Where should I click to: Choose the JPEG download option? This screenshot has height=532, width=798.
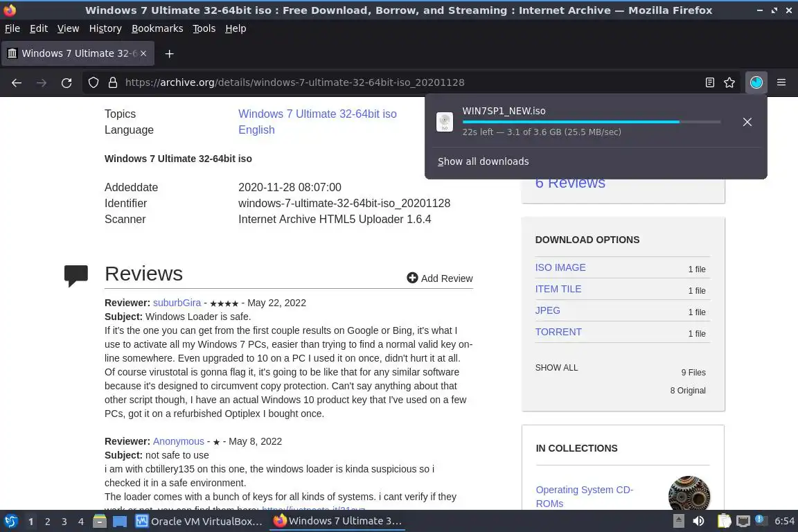548,310
